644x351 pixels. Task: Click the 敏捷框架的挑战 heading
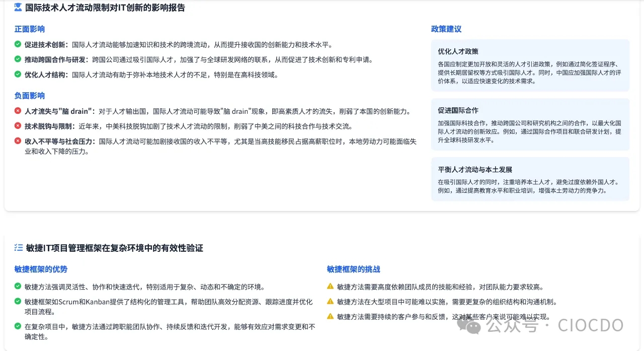coord(354,269)
